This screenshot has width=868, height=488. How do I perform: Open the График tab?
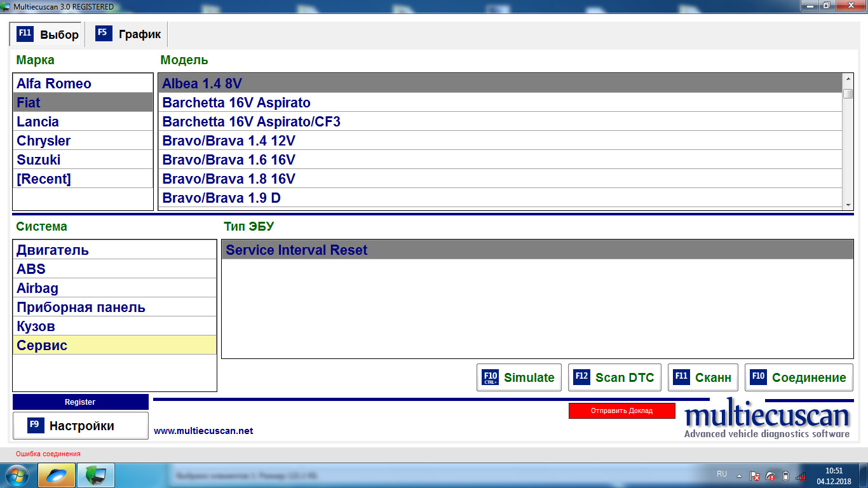click(128, 34)
